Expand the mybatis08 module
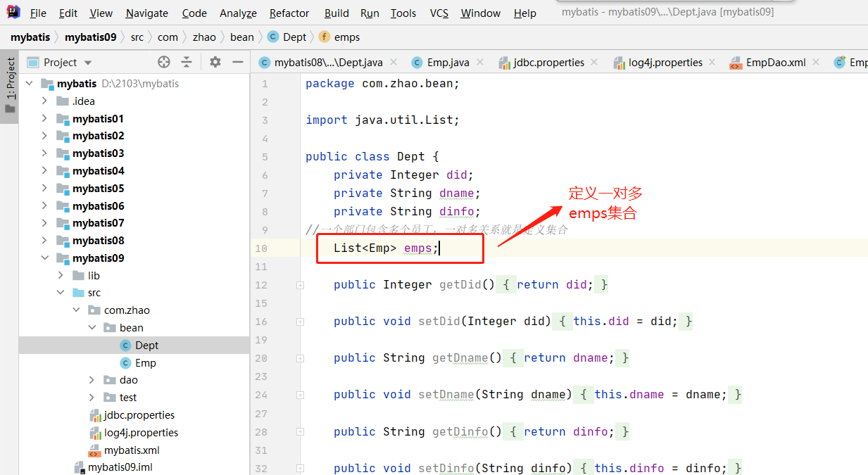 45,241
